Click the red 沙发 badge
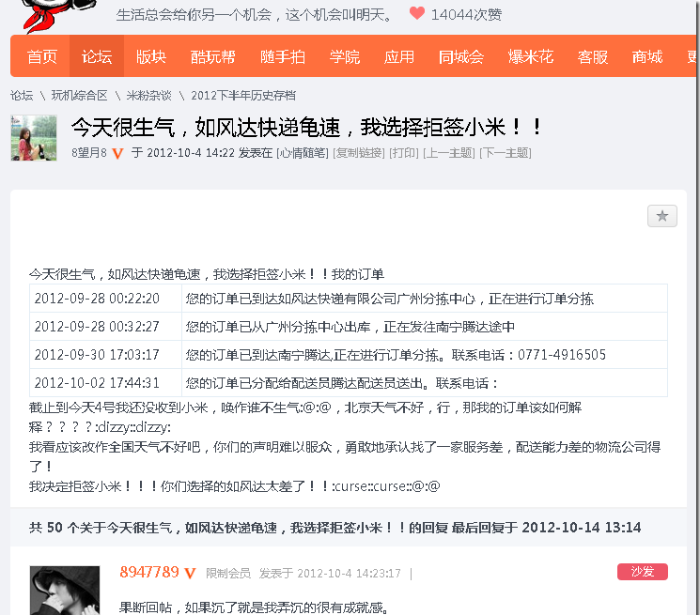The width and height of the screenshot is (700, 615). [x=643, y=572]
